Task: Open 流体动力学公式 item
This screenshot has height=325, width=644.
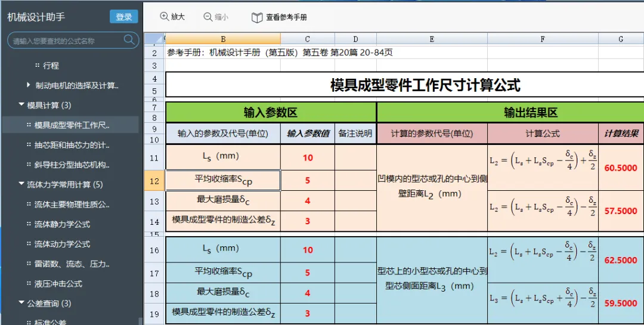Action: 62,244
